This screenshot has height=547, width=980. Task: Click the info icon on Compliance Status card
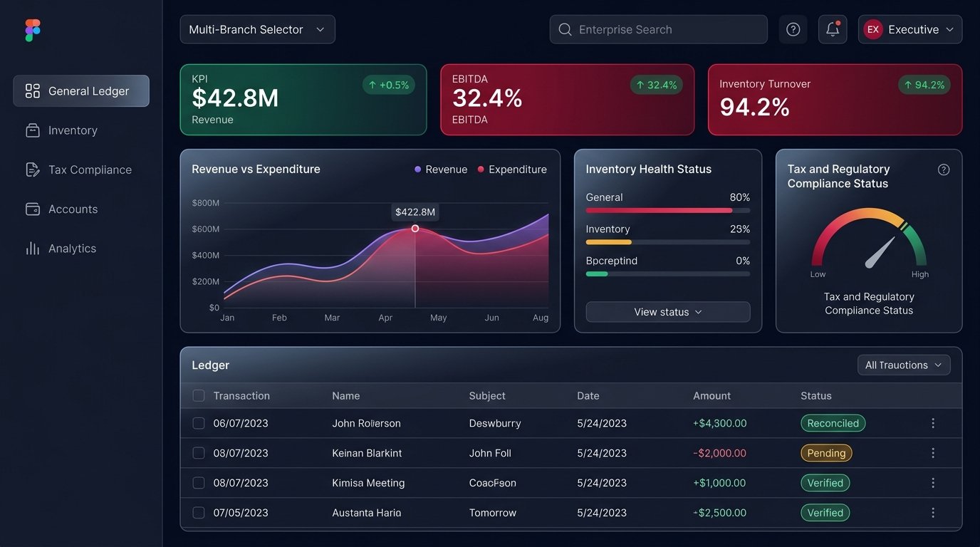click(944, 170)
